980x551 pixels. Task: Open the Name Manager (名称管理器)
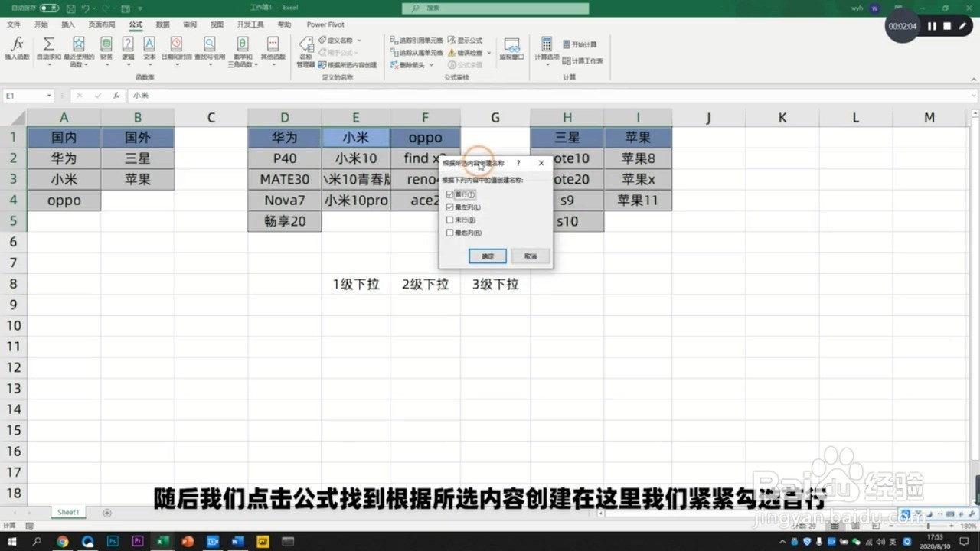tap(305, 51)
